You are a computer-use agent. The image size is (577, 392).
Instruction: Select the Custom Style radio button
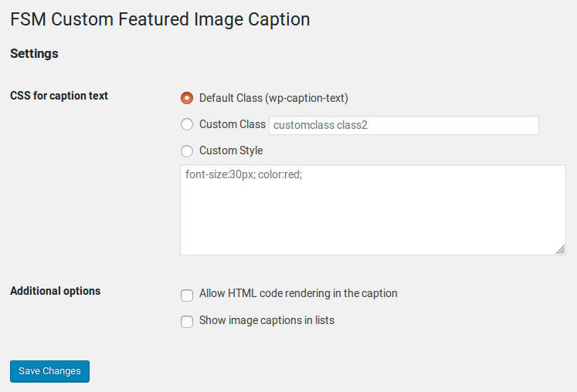187,150
